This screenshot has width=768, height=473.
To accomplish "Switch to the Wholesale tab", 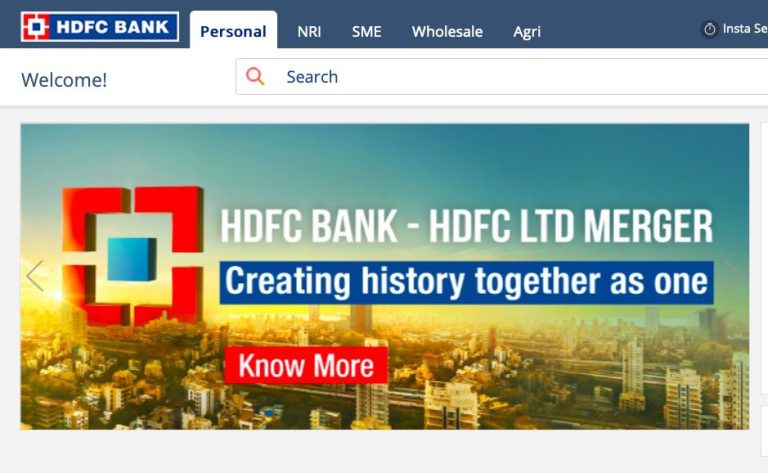I will [x=447, y=32].
